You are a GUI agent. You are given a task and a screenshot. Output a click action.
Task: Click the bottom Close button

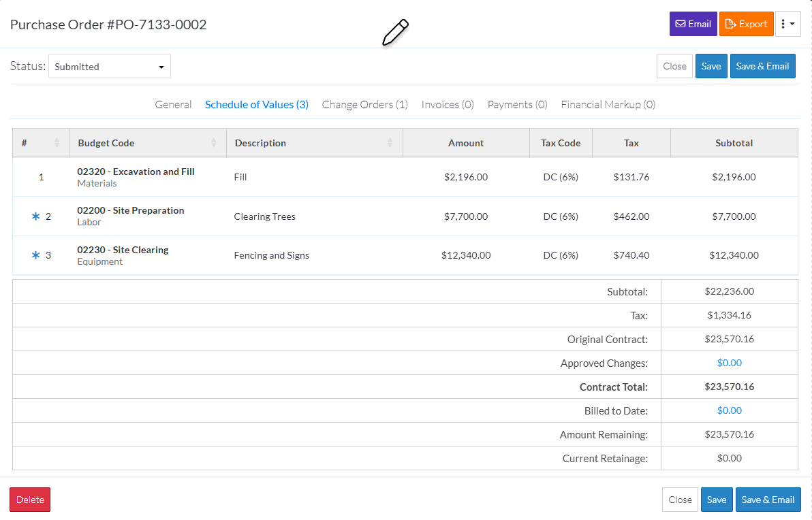680,500
